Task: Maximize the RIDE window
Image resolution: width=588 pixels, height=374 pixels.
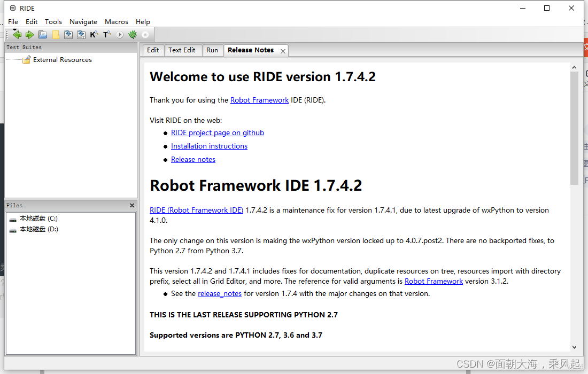Action: coord(547,8)
